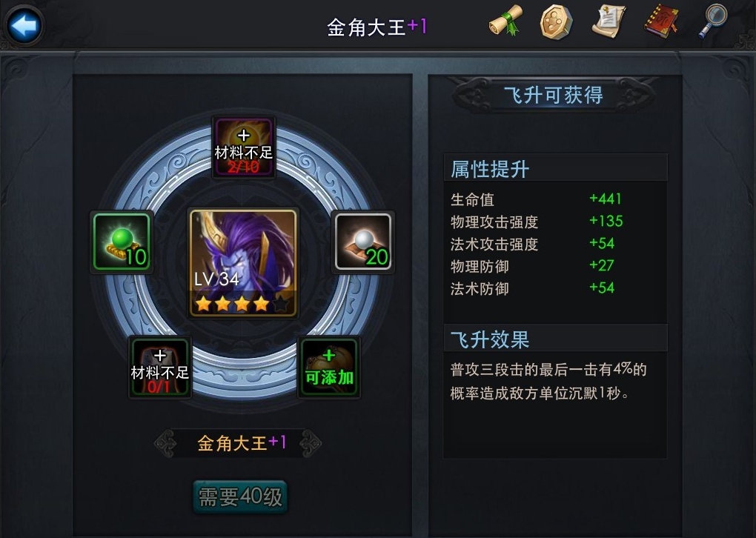
Task: Click the 飞升可获得 header banner
Action: point(554,95)
